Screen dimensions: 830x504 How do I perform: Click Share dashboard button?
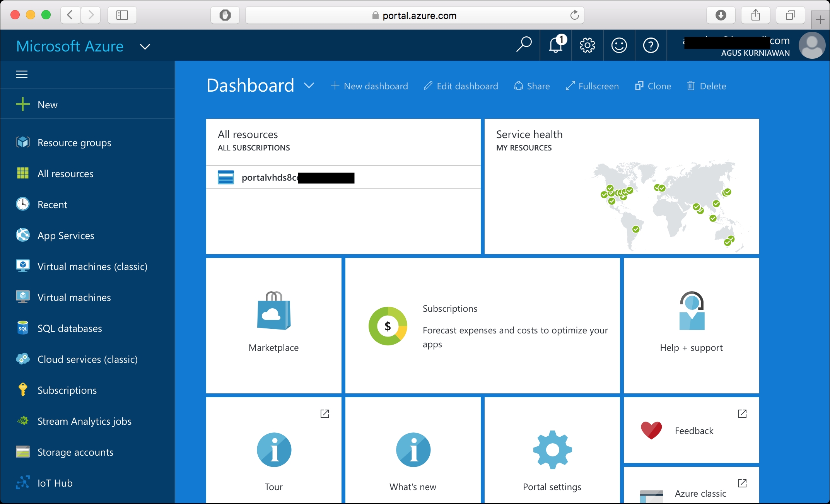pyautogui.click(x=532, y=86)
